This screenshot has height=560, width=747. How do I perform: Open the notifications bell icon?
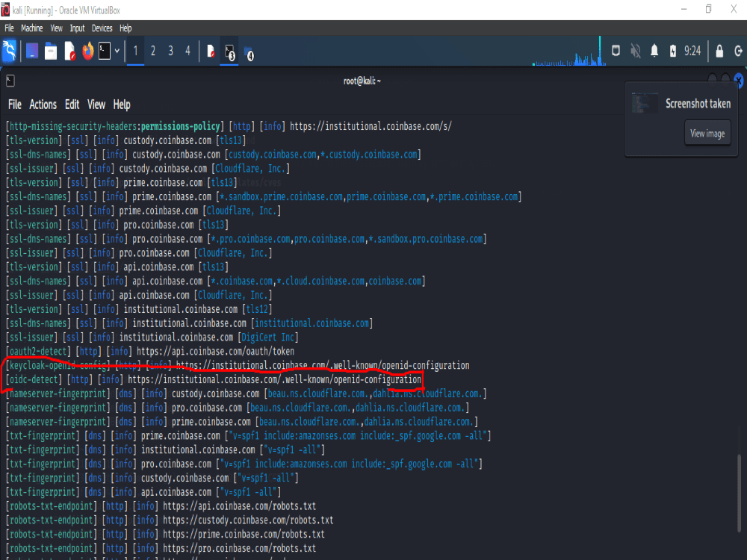pyautogui.click(x=654, y=51)
